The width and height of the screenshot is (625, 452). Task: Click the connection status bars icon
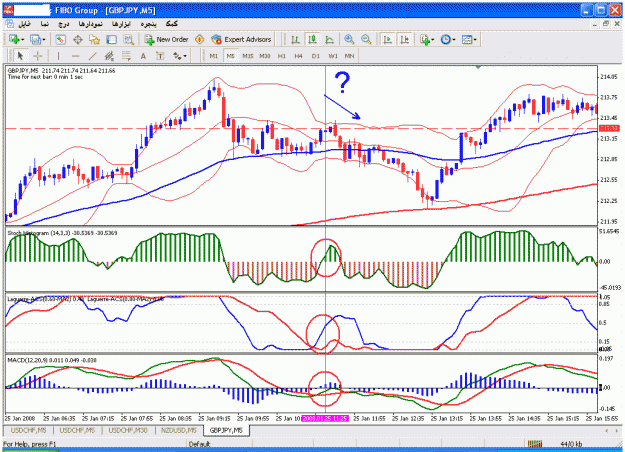click(x=535, y=444)
